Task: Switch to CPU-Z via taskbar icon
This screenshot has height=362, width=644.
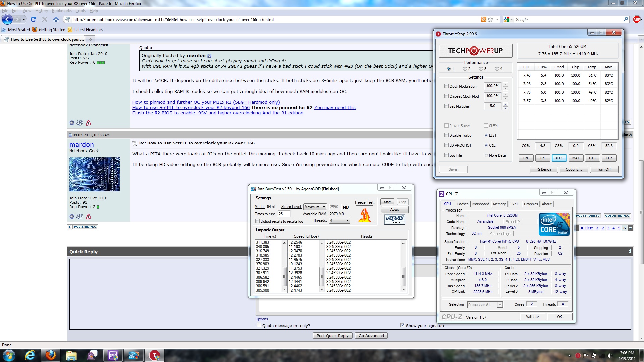Action: (113, 355)
